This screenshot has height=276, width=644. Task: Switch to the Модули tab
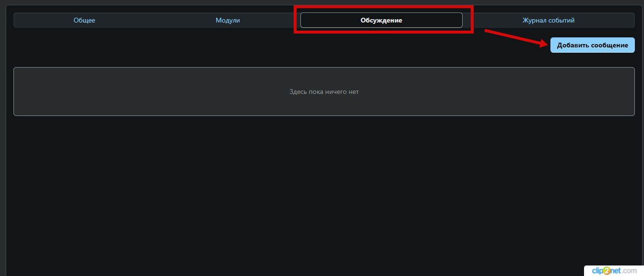227,20
